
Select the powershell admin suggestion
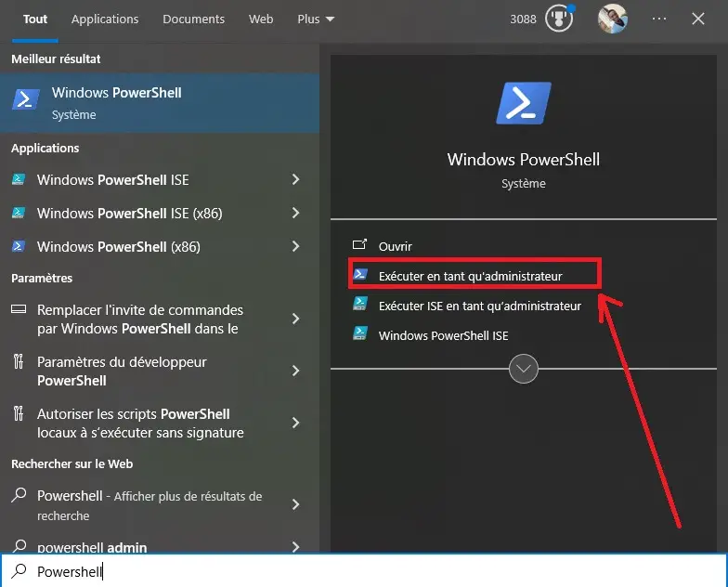pos(92,547)
